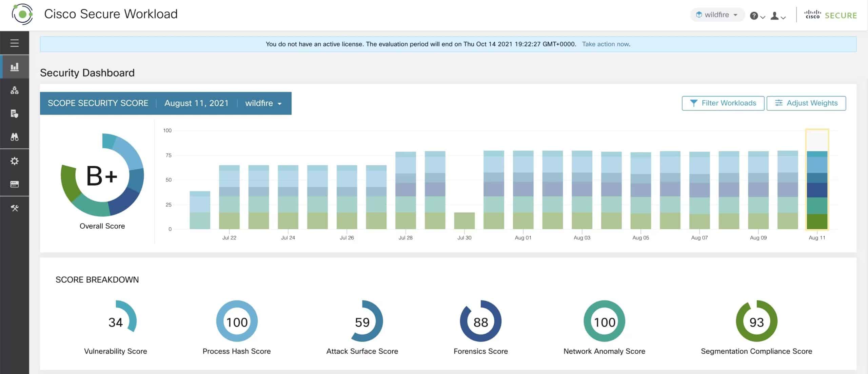868x374 pixels.
Task: Open the user profile dropdown
Action: click(x=778, y=16)
